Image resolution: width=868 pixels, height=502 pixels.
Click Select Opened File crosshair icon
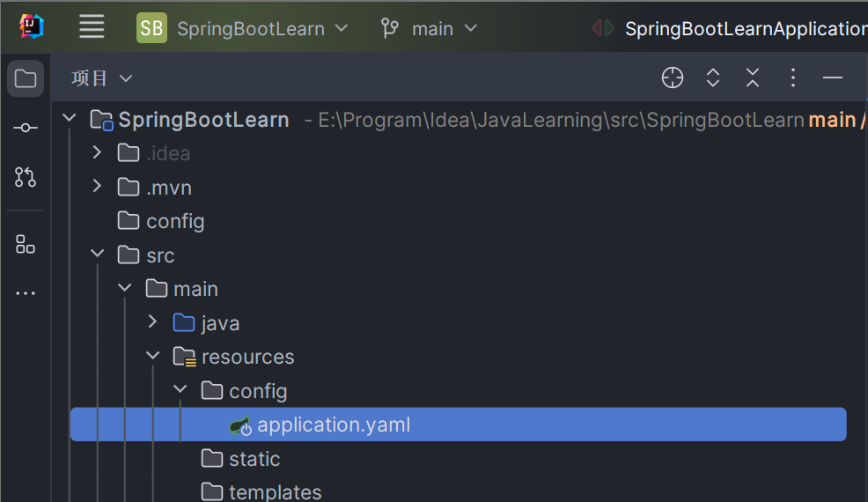click(673, 78)
